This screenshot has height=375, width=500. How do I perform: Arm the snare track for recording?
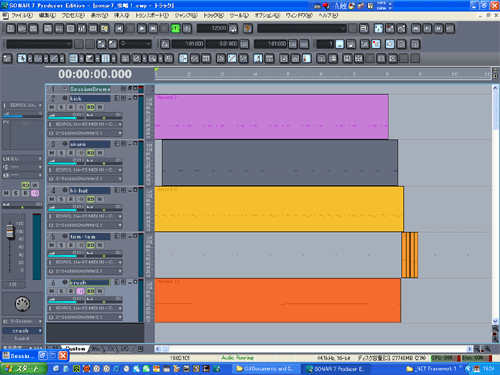coord(71,153)
